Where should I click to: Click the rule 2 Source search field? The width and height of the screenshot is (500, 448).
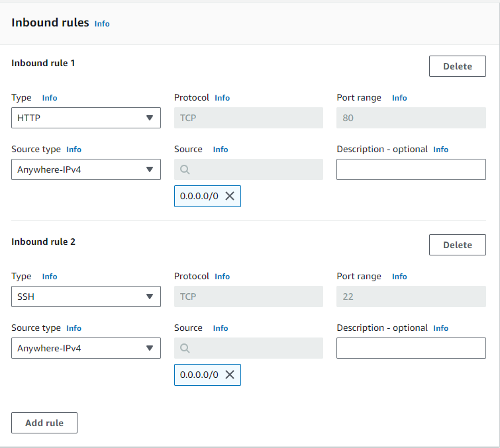[x=249, y=348]
